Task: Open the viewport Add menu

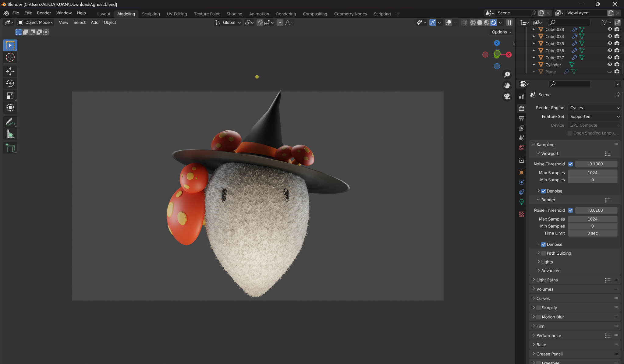Action: click(x=94, y=23)
